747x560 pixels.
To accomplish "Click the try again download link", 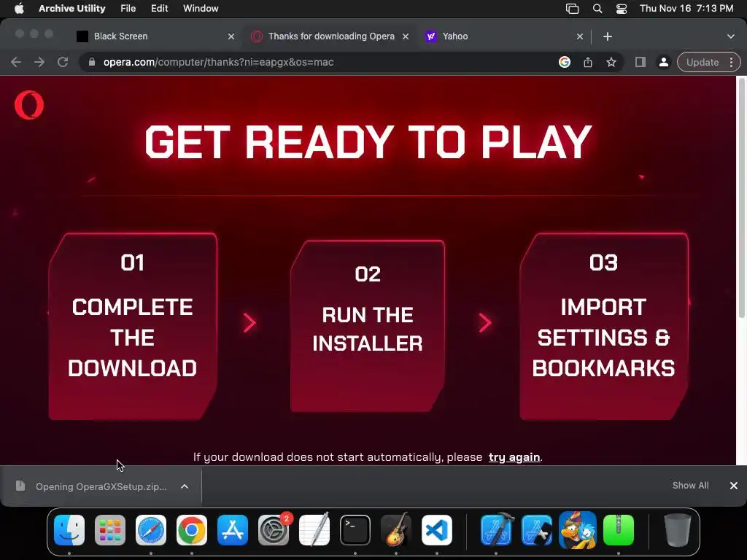I will click(x=514, y=457).
